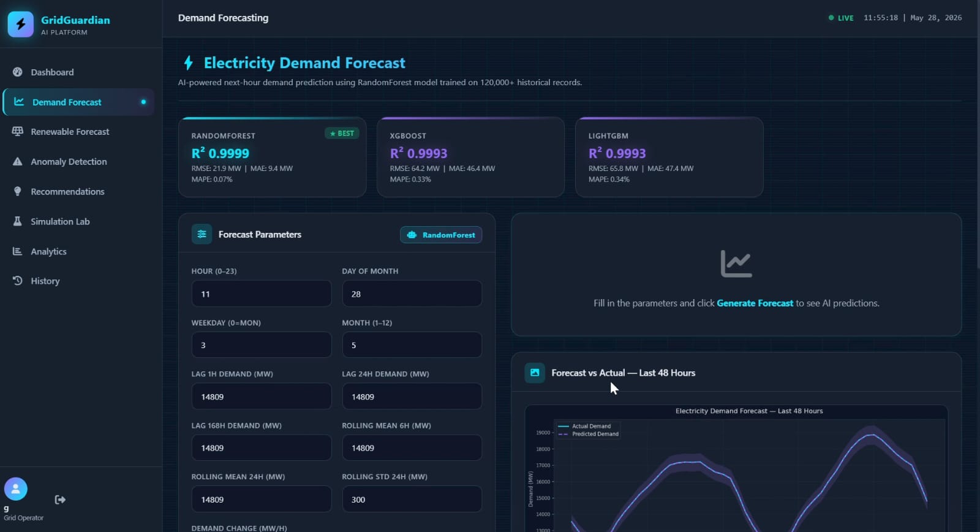Click the Generate Forecast highlighted text
Image resolution: width=980 pixels, height=532 pixels.
755,303
